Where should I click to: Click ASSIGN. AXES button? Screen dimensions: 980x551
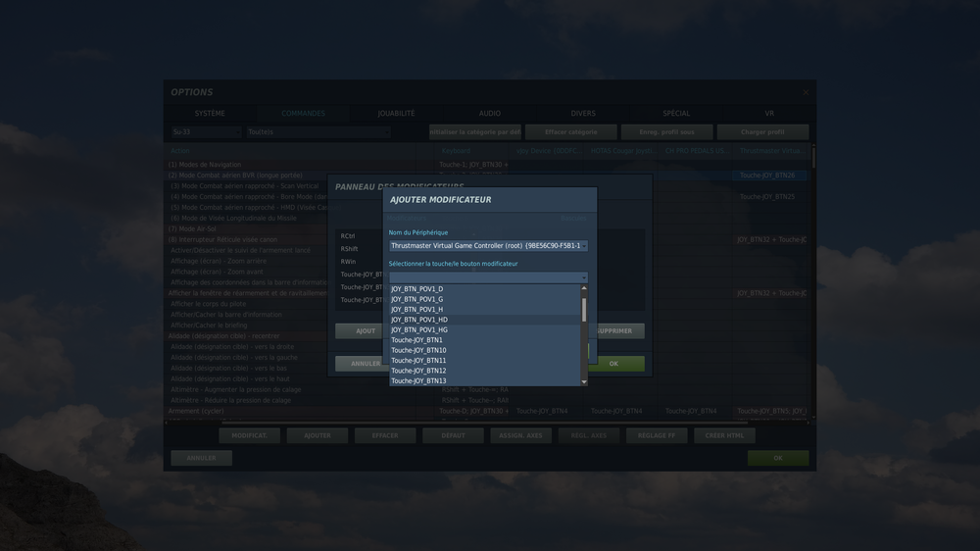tap(520, 435)
